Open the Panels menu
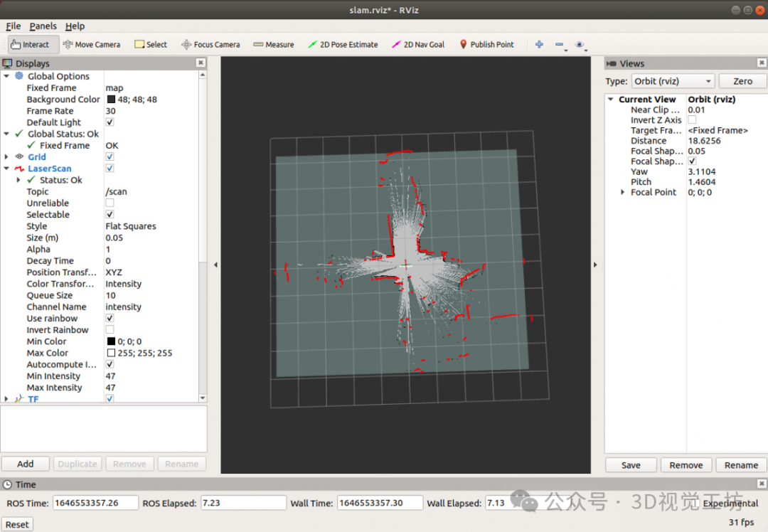 click(x=43, y=26)
